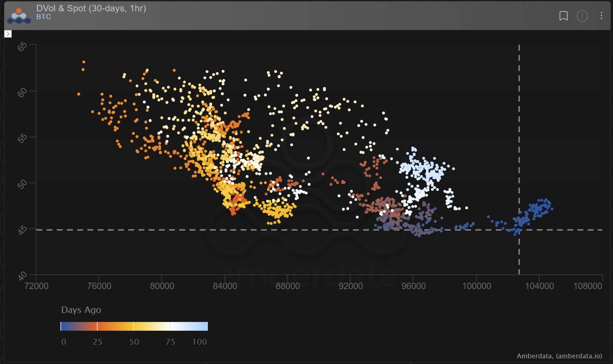Click the DVol & Spot chart title
The image size is (613, 364).
(x=91, y=8)
